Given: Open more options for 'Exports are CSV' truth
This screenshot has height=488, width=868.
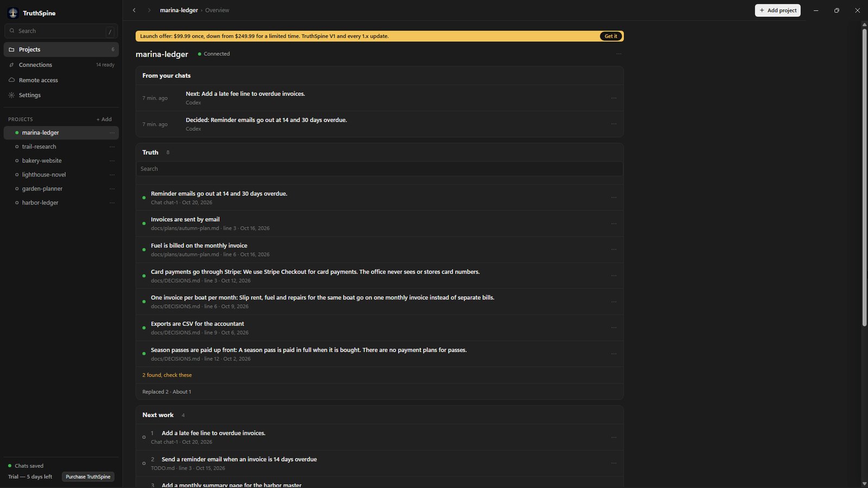Looking at the screenshot, I should (614, 328).
